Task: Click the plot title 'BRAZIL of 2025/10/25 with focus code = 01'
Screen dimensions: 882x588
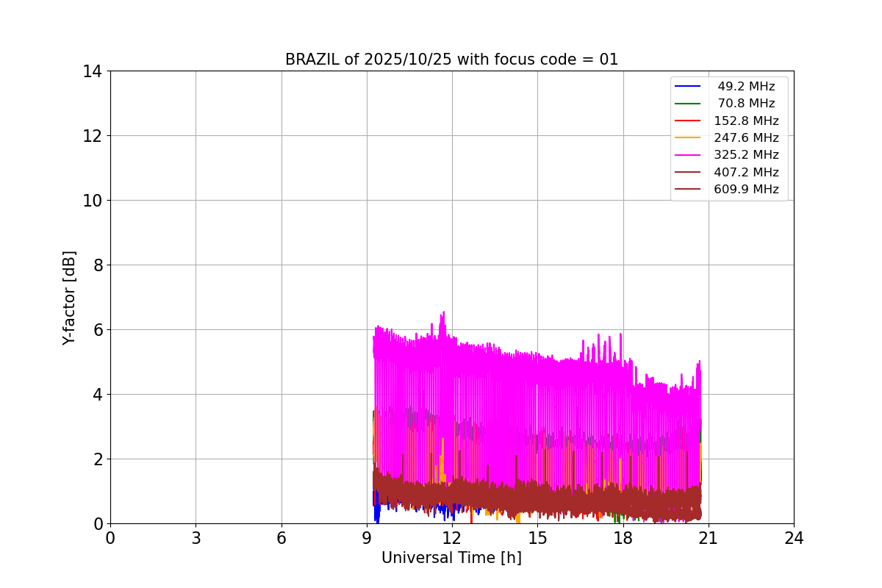Action: [x=451, y=60]
